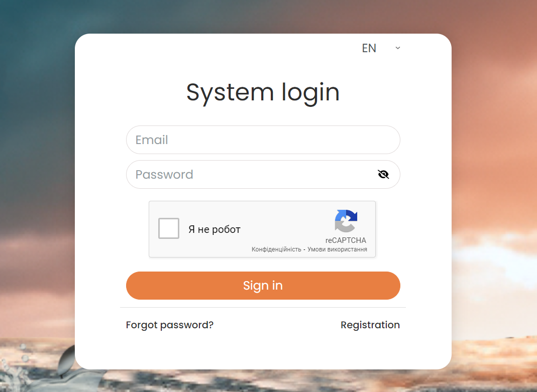Click the reCAPTCHA arrows logo
This screenshot has width=537, height=392.
click(x=346, y=221)
